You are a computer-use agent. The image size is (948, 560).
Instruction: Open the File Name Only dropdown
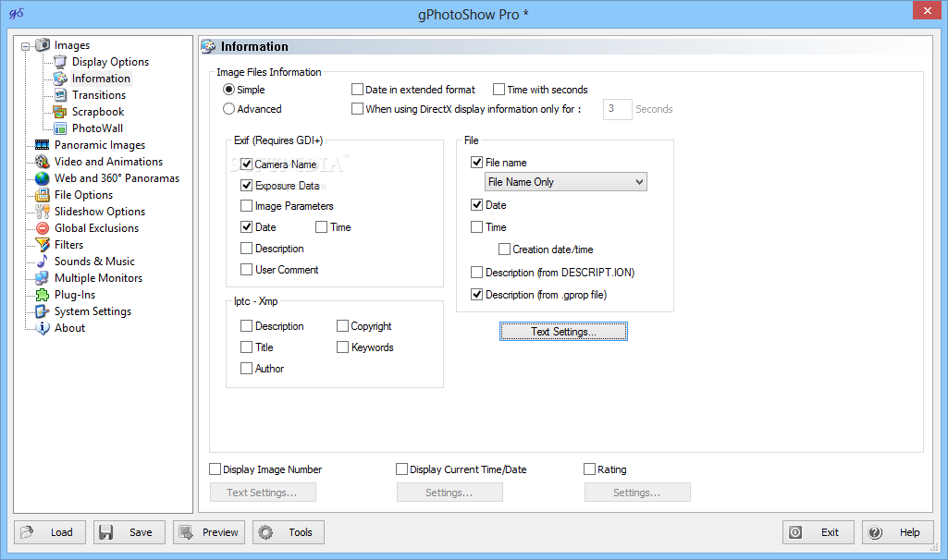(x=566, y=182)
